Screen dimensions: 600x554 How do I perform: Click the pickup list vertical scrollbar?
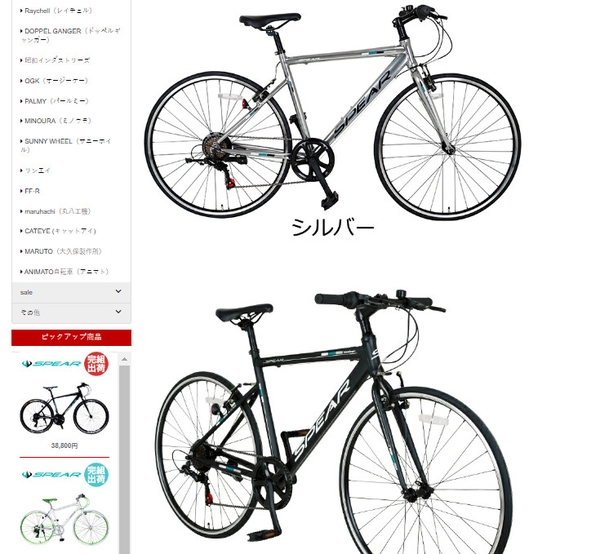point(124,459)
